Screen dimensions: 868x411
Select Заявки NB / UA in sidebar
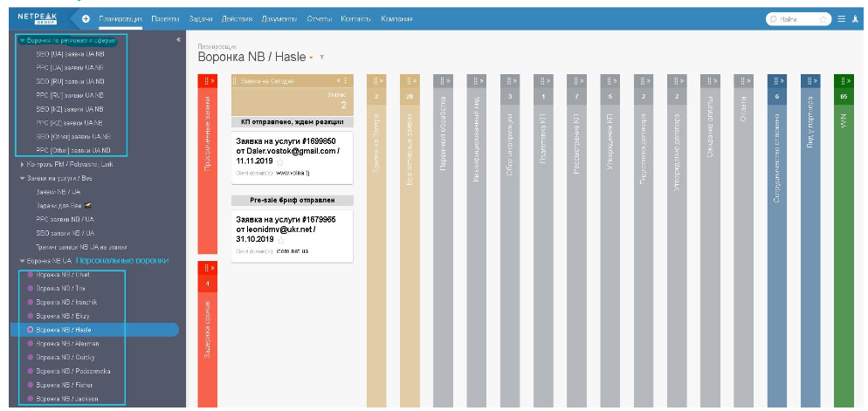(59, 192)
